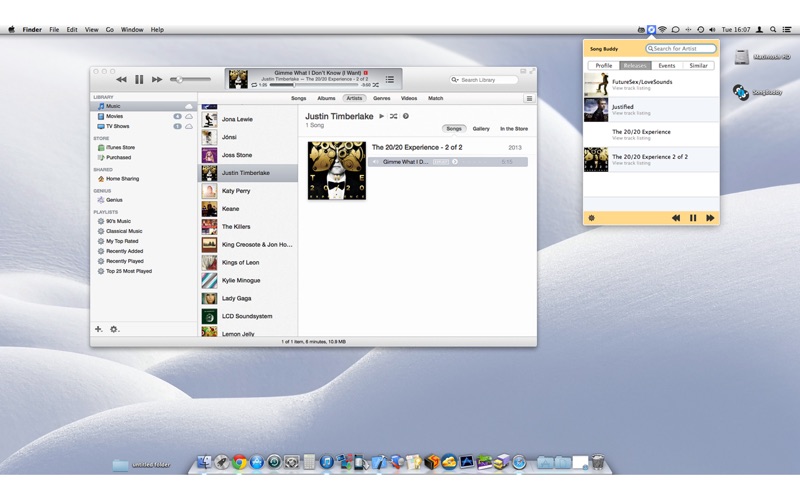Screen dimensions: 800x500
Task: Click the 20/20 Experience album cover
Action: click(337, 170)
